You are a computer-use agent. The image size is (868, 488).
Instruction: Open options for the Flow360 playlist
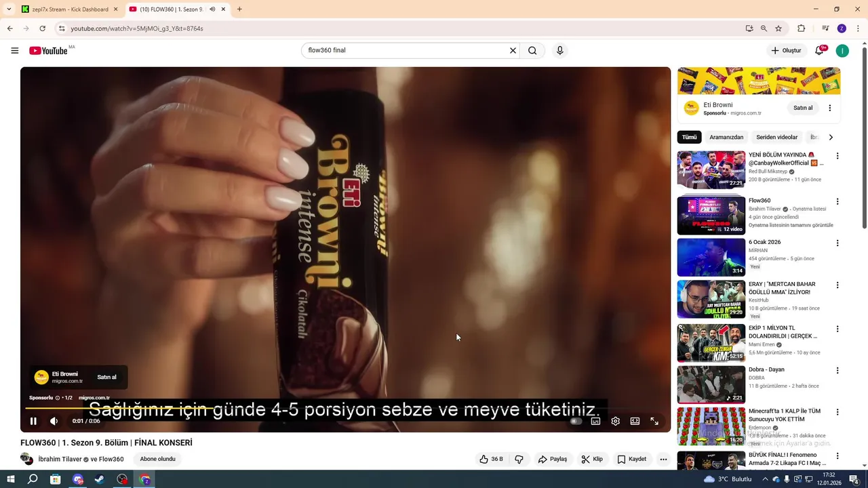(x=837, y=201)
